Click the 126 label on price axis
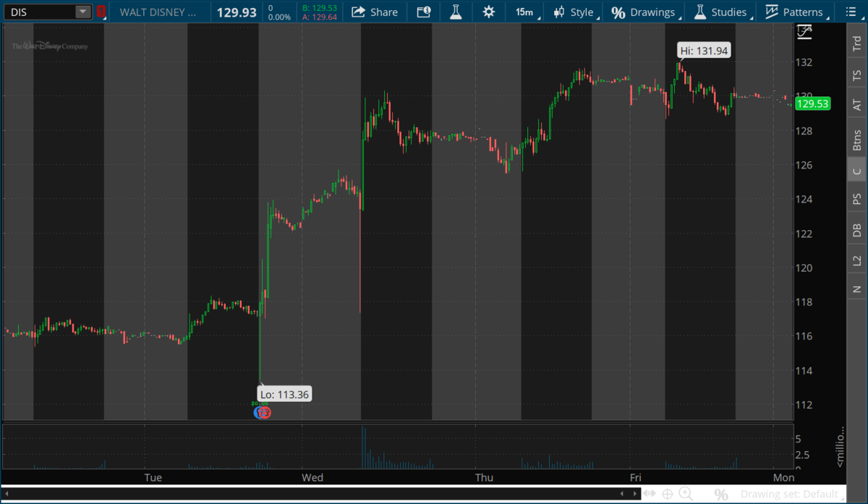The height and width of the screenshot is (504, 868). point(804,165)
